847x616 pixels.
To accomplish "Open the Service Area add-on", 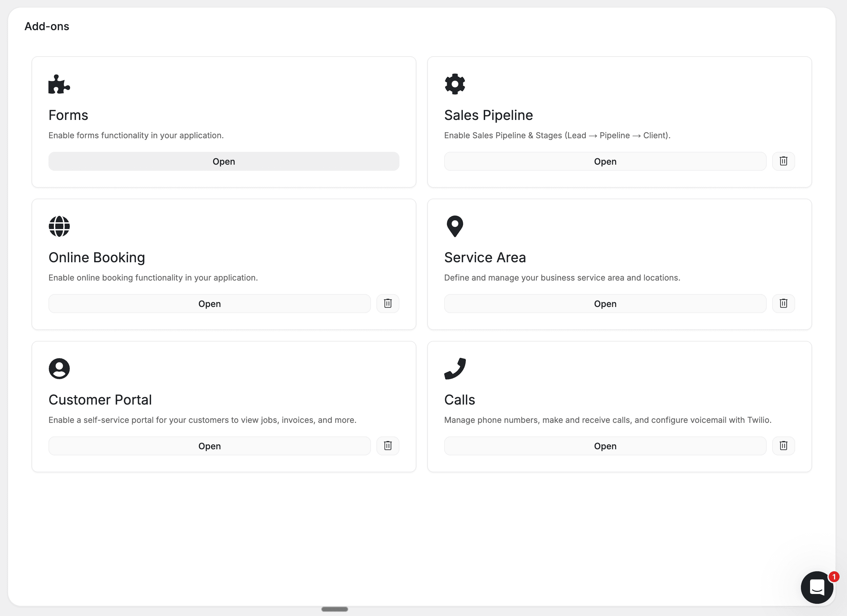I will [605, 303].
